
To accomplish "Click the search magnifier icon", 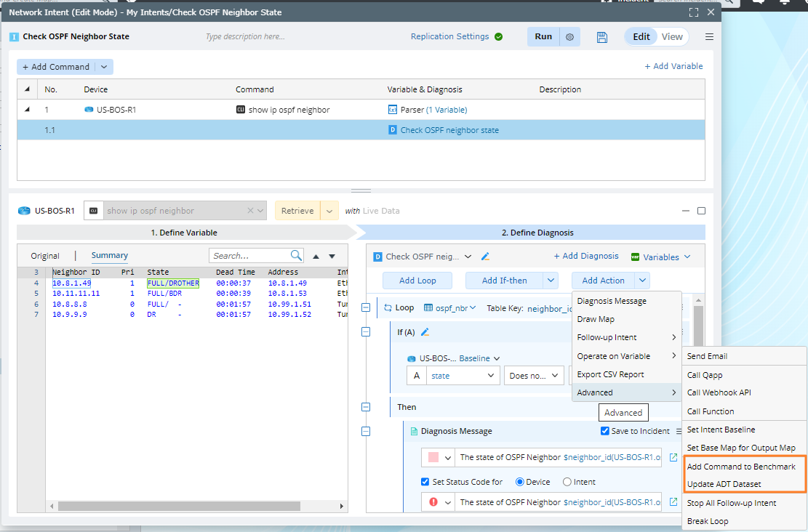I will (x=296, y=256).
